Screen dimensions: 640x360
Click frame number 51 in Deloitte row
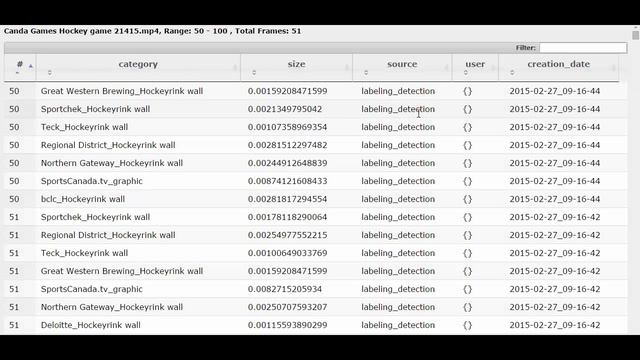(14, 325)
